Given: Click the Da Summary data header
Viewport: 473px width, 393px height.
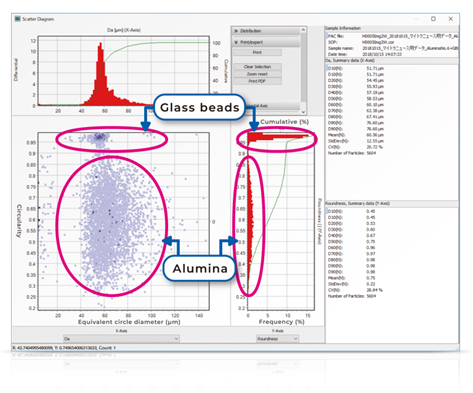Looking at the screenshot, I should [x=392, y=61].
